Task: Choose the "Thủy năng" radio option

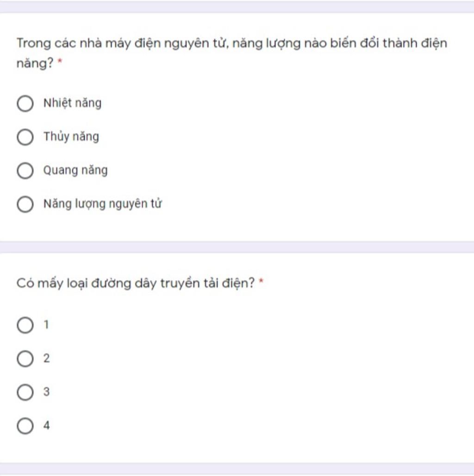Action: [25, 137]
